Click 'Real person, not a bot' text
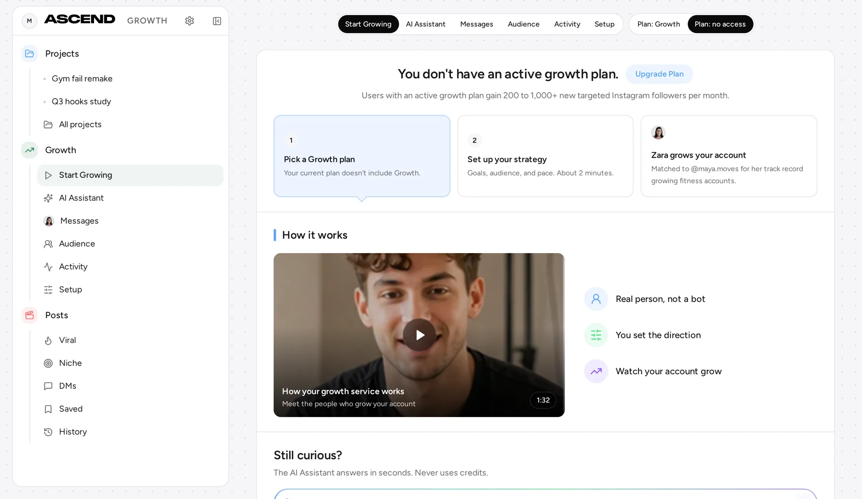868x499 pixels. point(660,299)
